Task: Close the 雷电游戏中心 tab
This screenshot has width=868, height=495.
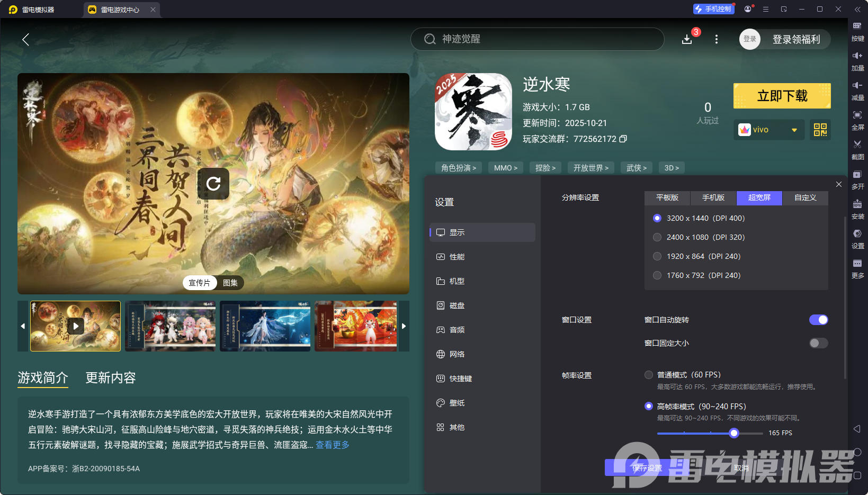Action: tap(153, 10)
